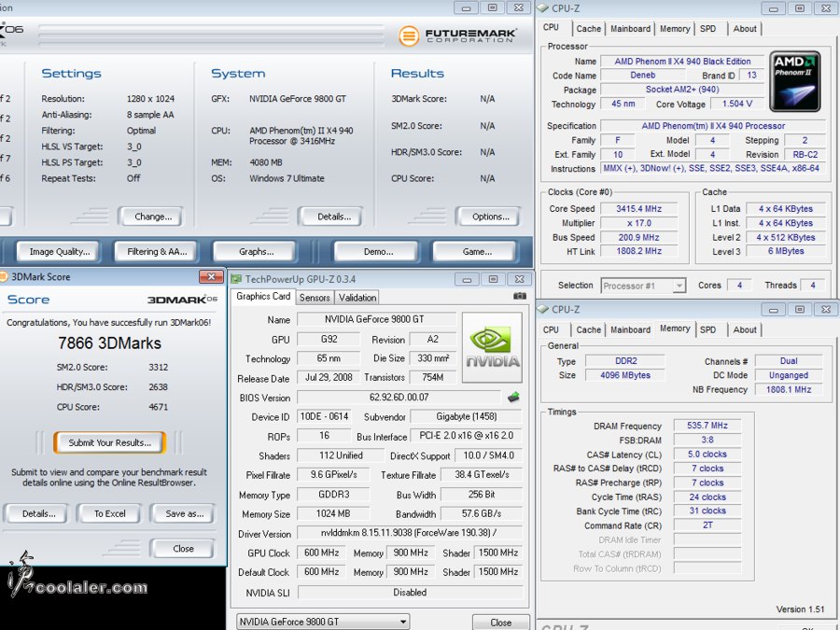This screenshot has height=630, width=840.
Task: Open Filtering & AA... settings
Action: (x=157, y=251)
